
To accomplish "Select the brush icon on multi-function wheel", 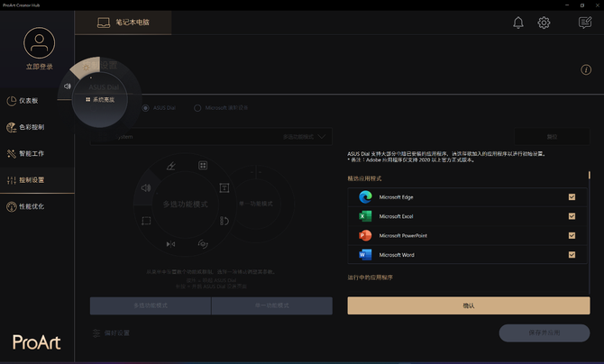I will (170, 166).
